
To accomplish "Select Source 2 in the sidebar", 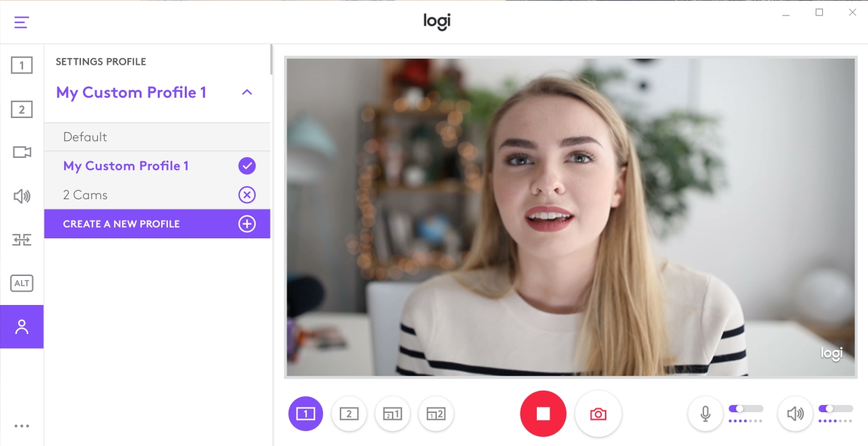I will (22, 109).
